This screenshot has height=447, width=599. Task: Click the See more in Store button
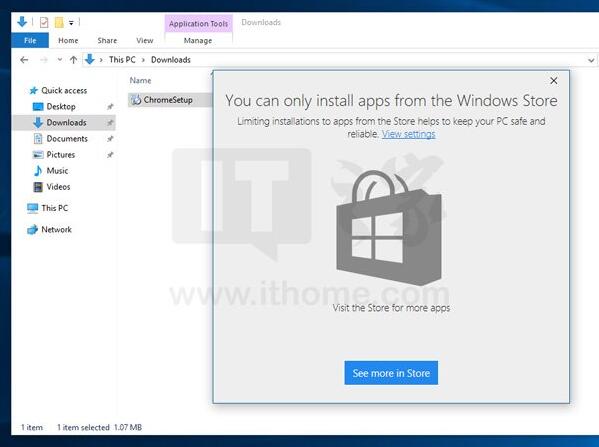click(391, 373)
